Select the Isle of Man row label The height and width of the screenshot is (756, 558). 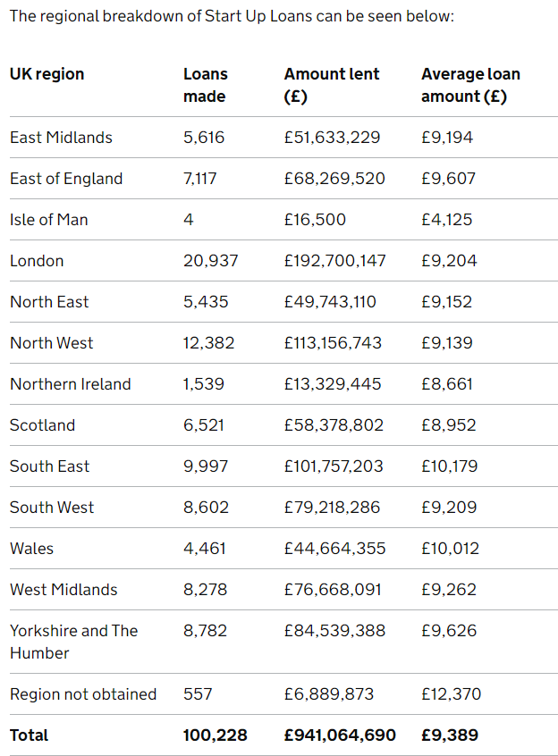pos(48,220)
